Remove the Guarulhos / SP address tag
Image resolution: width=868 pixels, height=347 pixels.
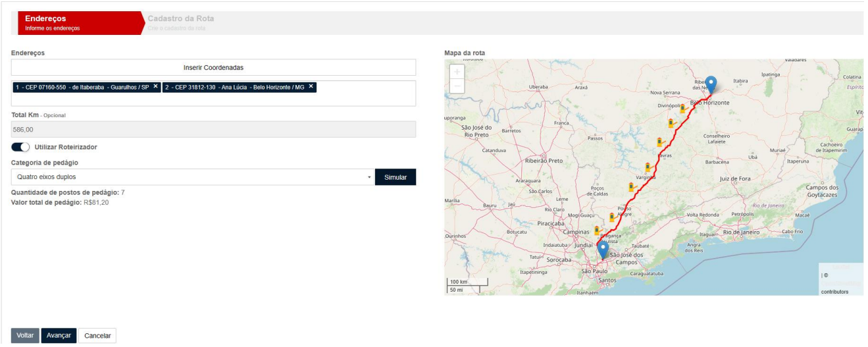[x=155, y=86]
